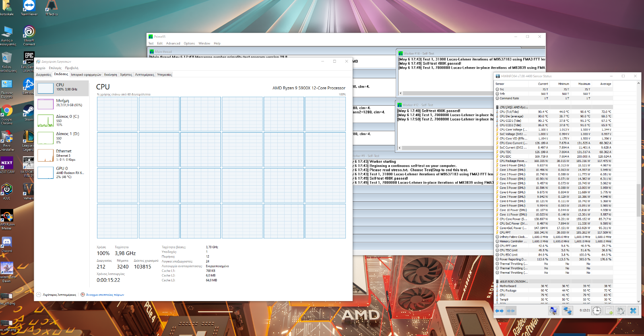Collapse ASUS ROG CROSSHAIR sensor group
The width and height of the screenshot is (644, 336).
(x=497, y=281)
